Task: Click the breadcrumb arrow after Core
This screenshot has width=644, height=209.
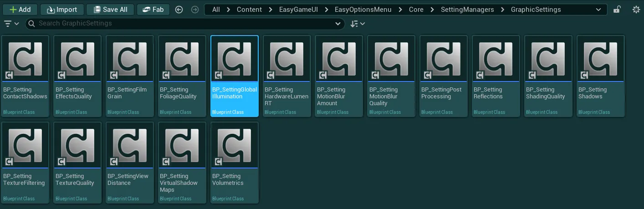Action: click(432, 10)
